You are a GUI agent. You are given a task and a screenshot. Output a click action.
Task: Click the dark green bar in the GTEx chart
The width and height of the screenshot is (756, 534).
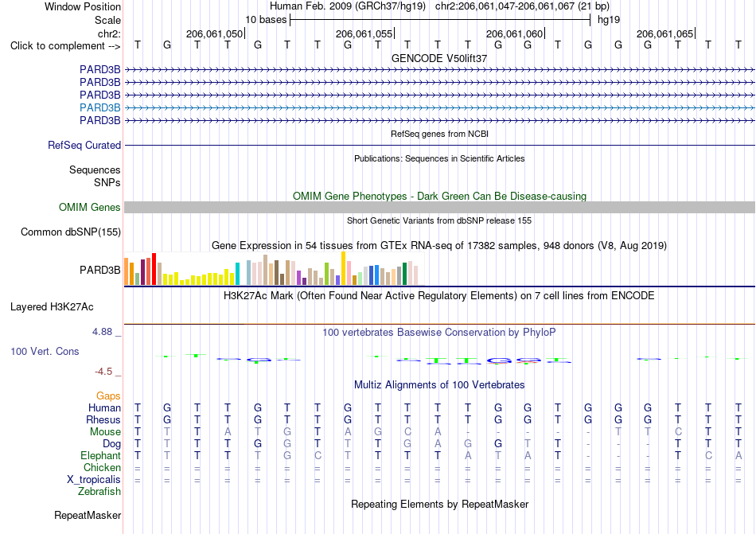click(404, 274)
